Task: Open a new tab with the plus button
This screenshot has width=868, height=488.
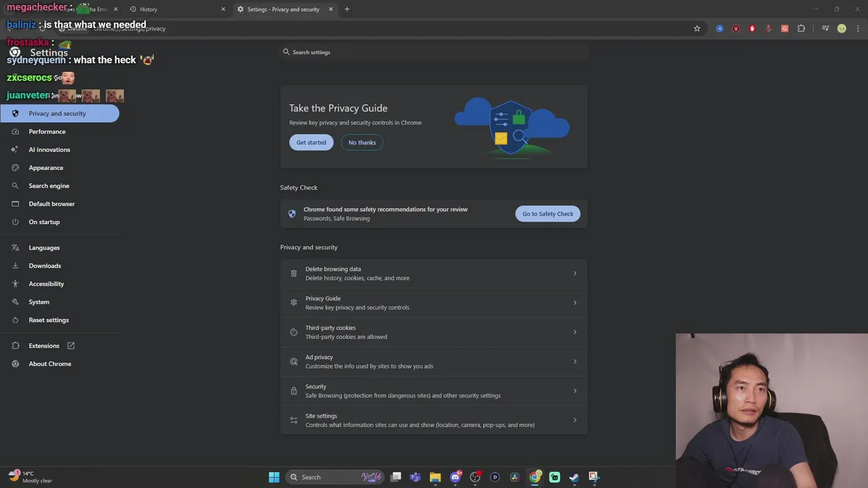Action: [x=347, y=9]
